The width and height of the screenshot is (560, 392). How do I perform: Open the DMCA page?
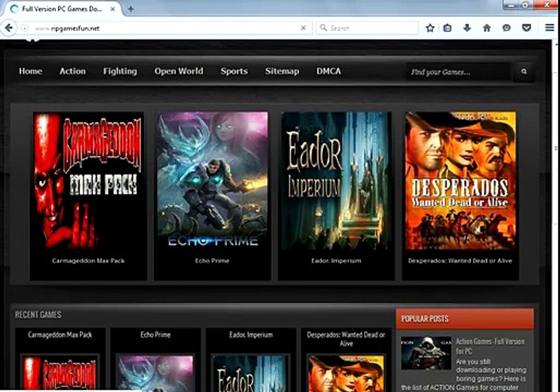[x=328, y=71]
